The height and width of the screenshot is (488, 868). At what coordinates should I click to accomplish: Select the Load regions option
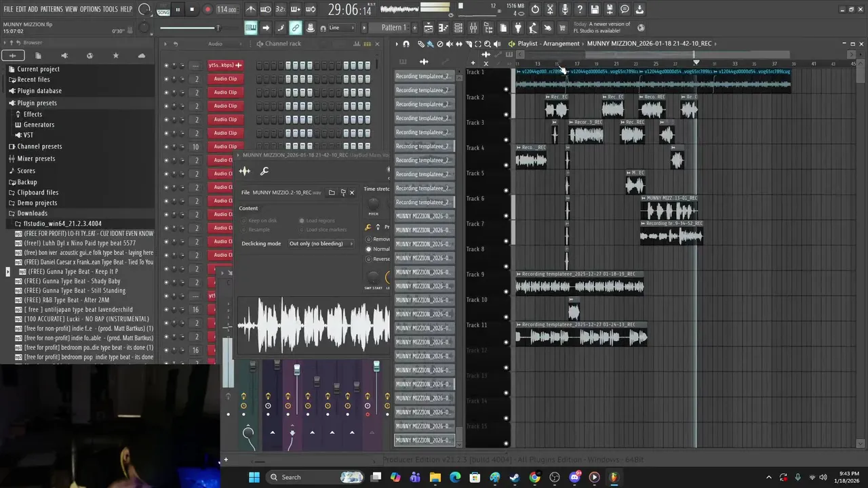click(317, 220)
